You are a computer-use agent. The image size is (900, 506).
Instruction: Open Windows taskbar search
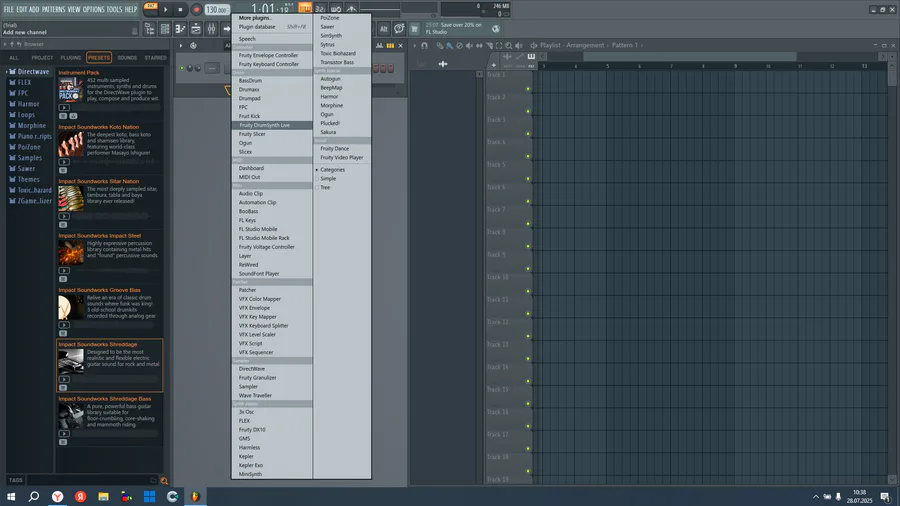pos(34,496)
